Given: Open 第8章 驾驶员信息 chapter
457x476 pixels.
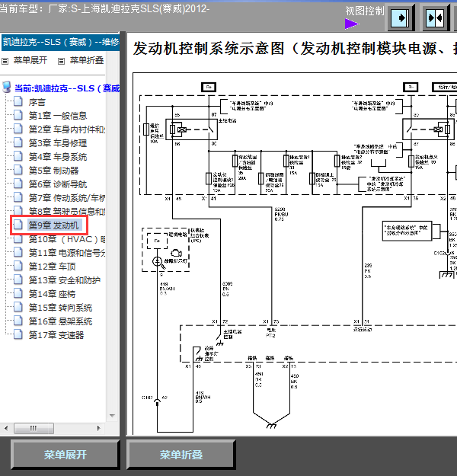Looking at the screenshot, I should click(x=67, y=211).
